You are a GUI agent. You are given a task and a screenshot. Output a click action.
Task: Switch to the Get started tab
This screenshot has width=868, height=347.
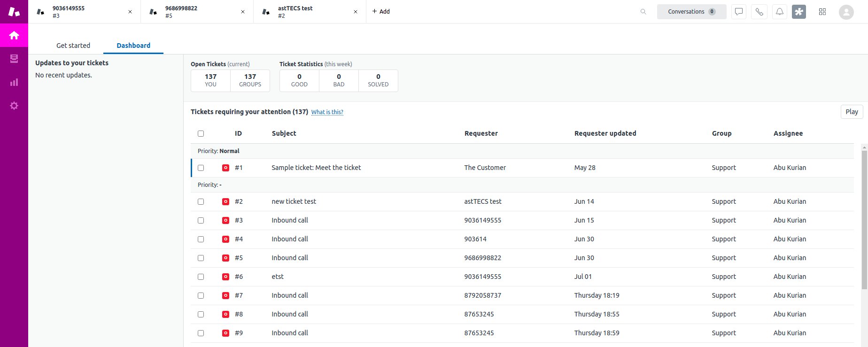(x=73, y=46)
